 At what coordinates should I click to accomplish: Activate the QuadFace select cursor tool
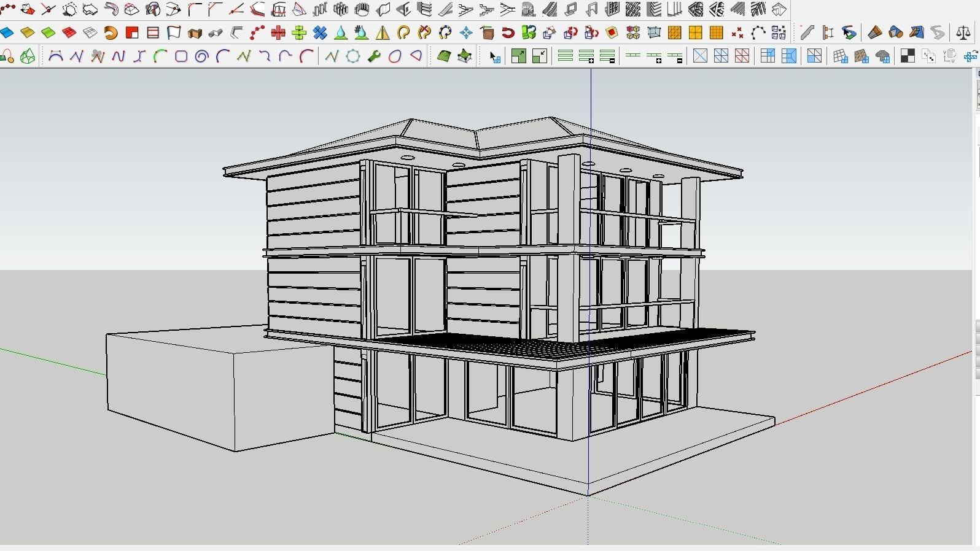tap(494, 56)
